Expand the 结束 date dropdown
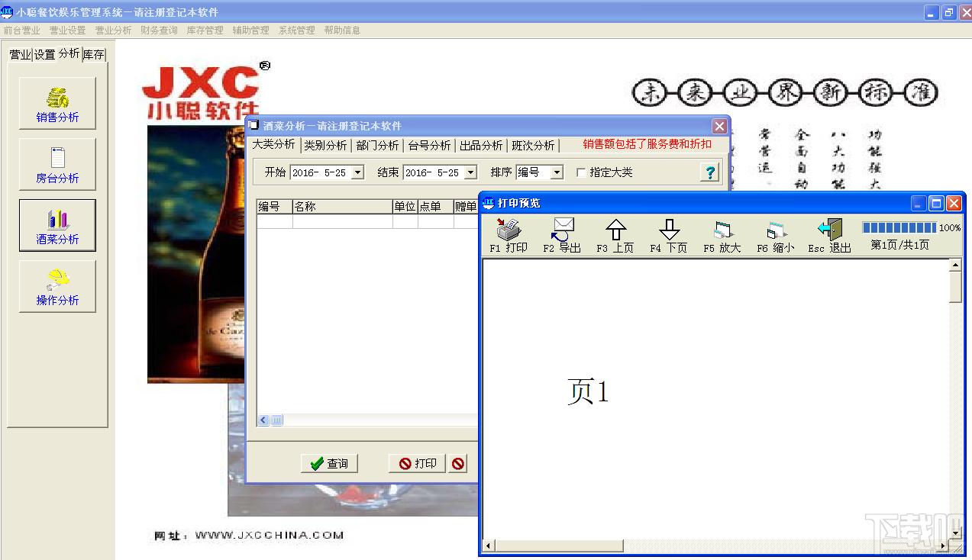Image resolution: width=972 pixels, height=560 pixels. [470, 173]
